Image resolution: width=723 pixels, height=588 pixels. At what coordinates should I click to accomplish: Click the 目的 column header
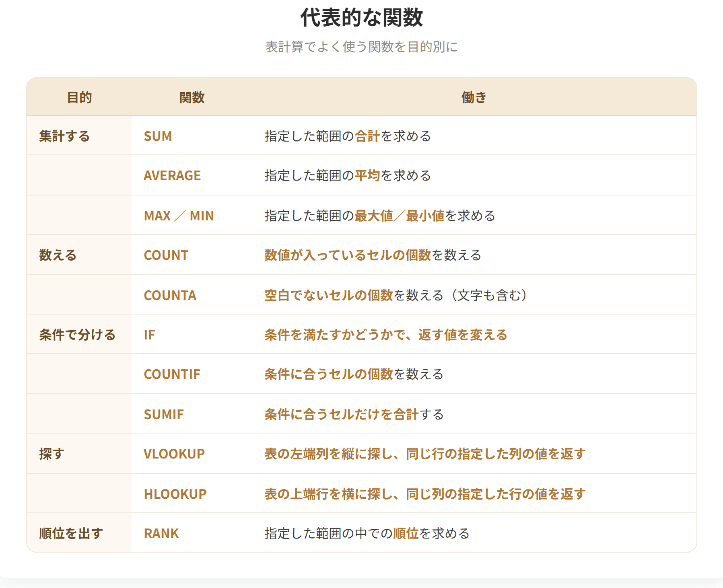(79, 97)
